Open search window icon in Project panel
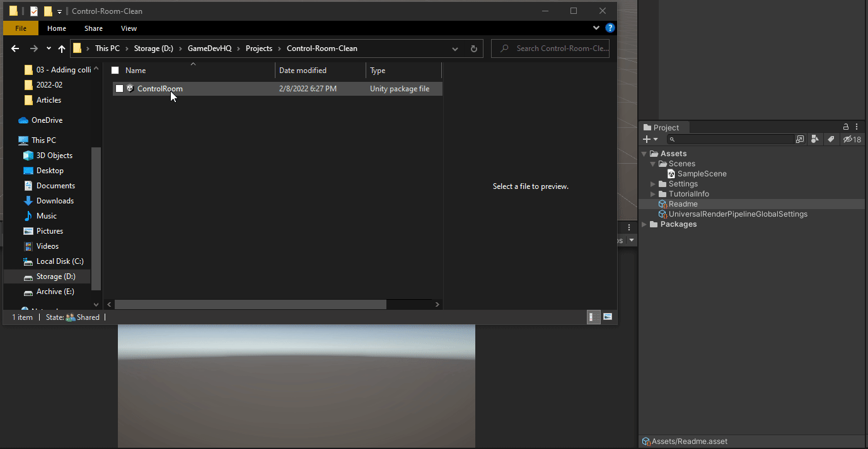Screen dimensions: 868x449 click(801, 139)
